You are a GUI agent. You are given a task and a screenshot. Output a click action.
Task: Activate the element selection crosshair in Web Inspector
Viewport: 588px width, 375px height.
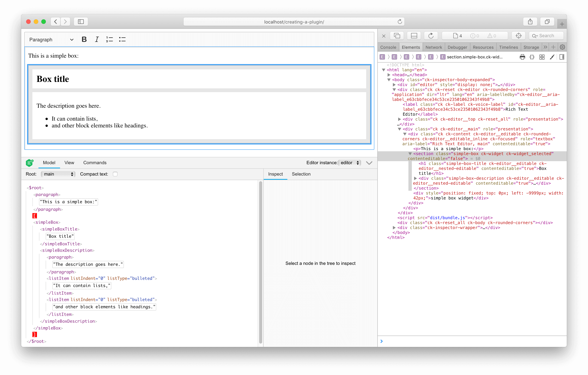(x=518, y=35)
